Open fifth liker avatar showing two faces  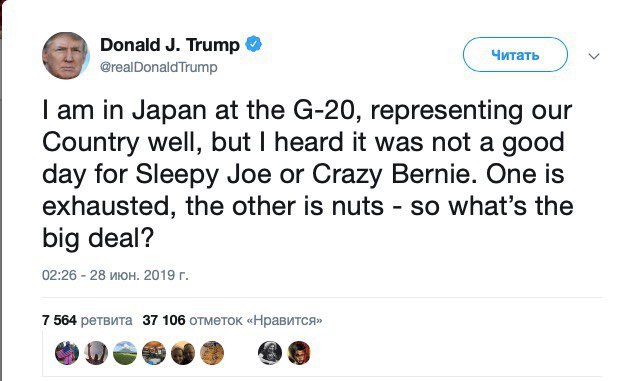[183, 353]
